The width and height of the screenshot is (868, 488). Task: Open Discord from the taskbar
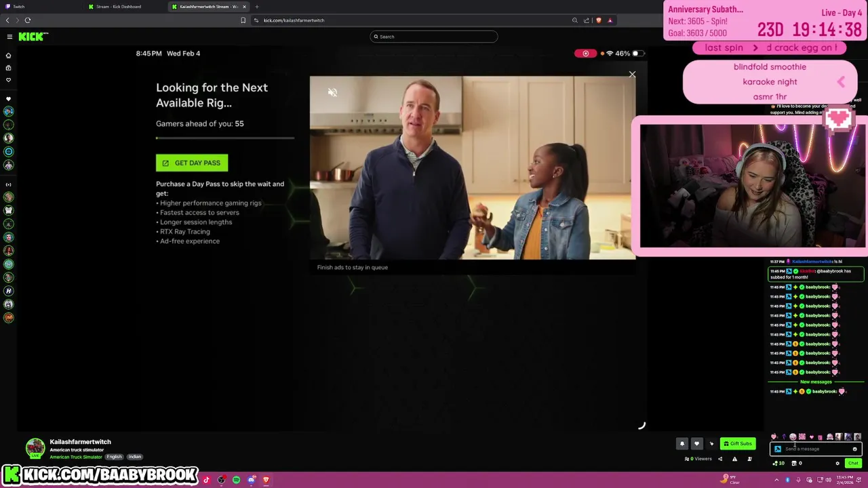click(251, 480)
